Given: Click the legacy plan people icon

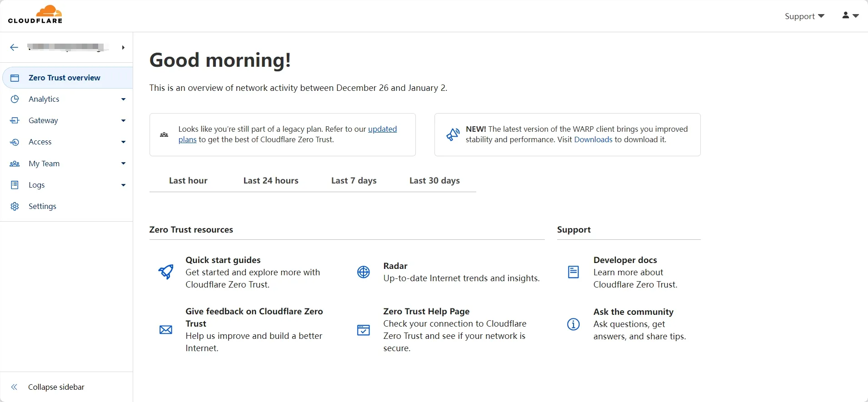Looking at the screenshot, I should tap(164, 134).
